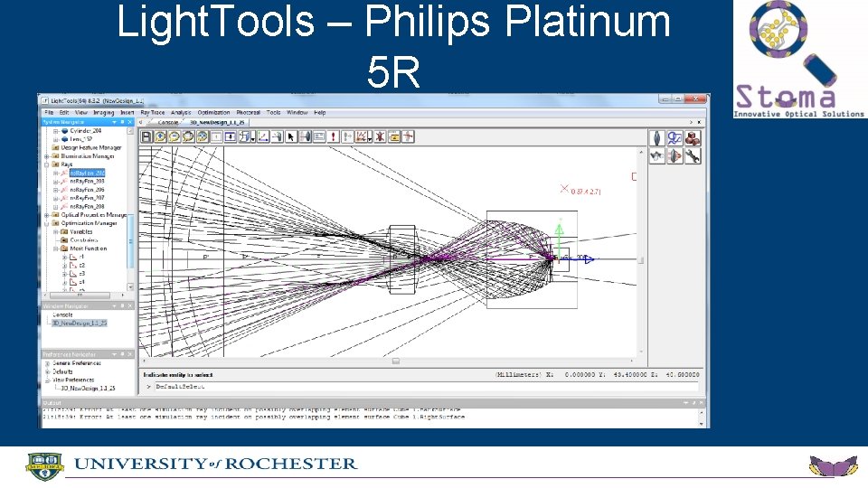This screenshot has width=868, height=488.
Task: Open the Analysis menu
Action: point(181,112)
